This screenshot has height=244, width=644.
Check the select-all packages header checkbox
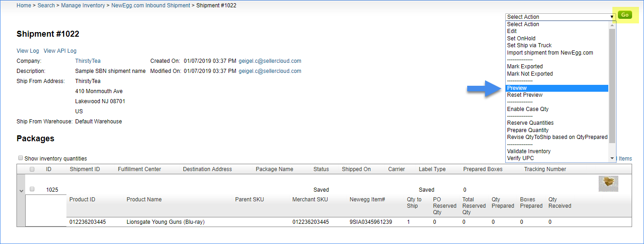click(32, 169)
